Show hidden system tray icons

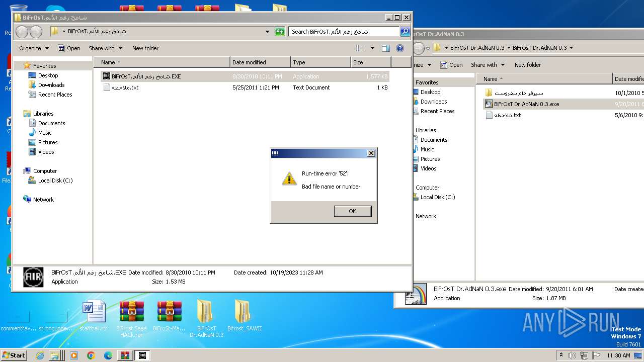pos(561,355)
